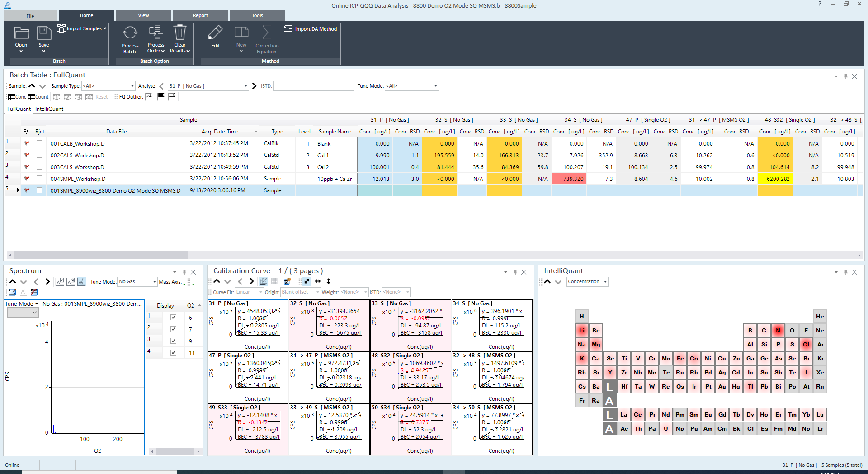The image size is (868, 474).
Task: Open the Clear Results menu
Action: (x=180, y=39)
